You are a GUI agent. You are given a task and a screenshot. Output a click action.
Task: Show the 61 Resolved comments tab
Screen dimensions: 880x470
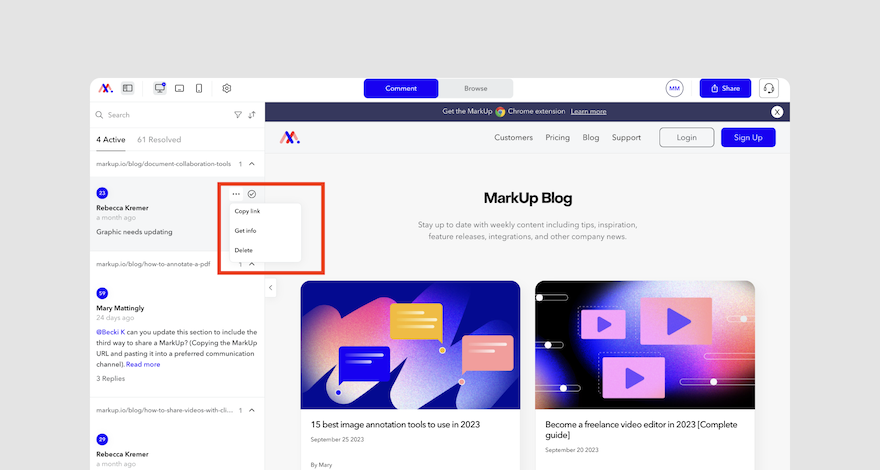point(159,139)
